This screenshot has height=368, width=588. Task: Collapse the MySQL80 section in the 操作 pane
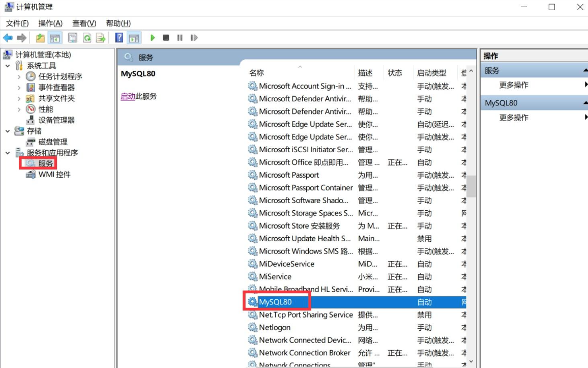[585, 103]
